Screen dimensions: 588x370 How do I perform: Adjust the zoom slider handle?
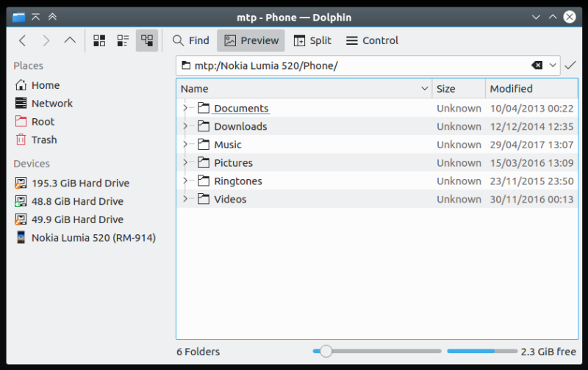point(326,351)
